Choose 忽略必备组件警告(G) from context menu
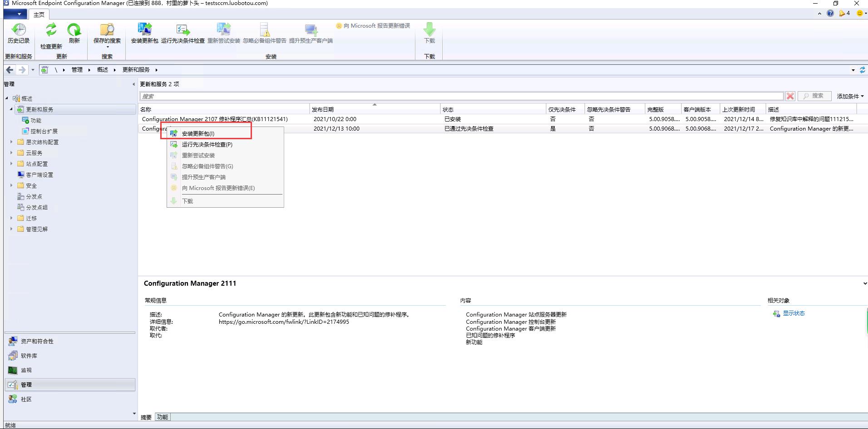The height and width of the screenshot is (429, 868). 226,166
